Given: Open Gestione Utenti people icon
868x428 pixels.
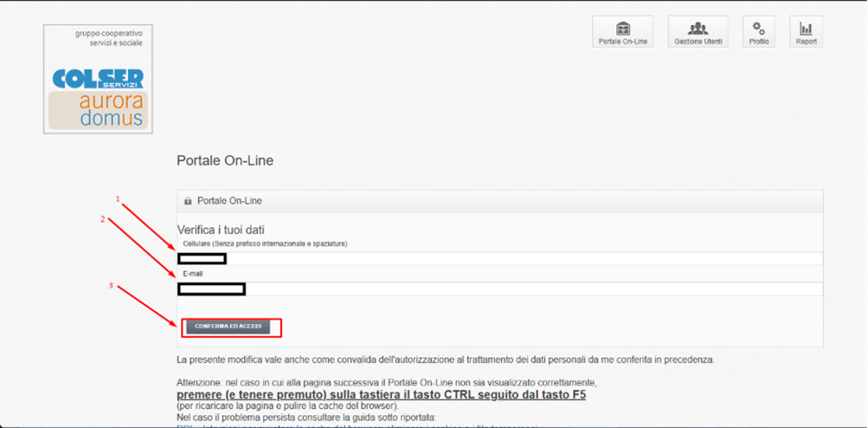Looking at the screenshot, I should pos(698,28).
